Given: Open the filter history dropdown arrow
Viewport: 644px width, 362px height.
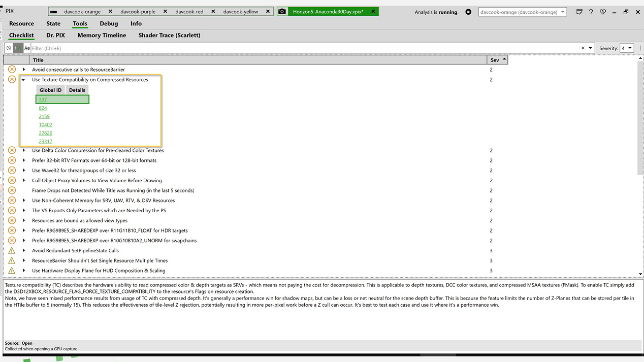Looking at the screenshot, I should coord(590,48).
